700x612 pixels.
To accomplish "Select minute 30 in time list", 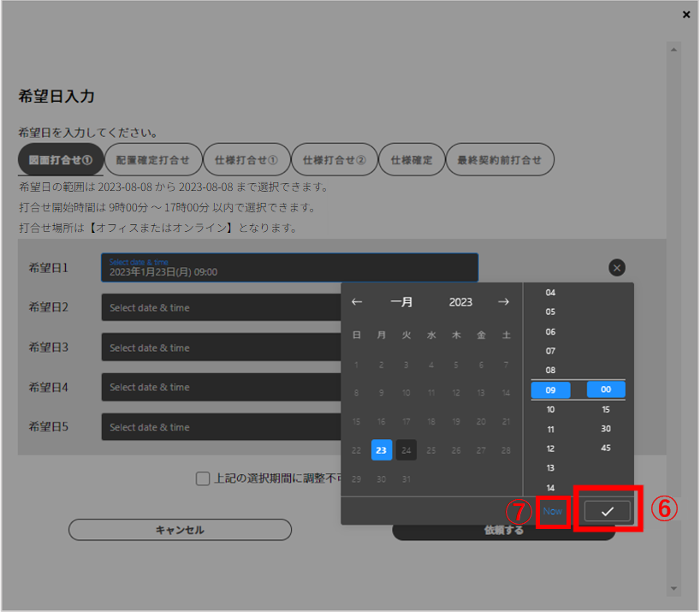I will 606,429.
